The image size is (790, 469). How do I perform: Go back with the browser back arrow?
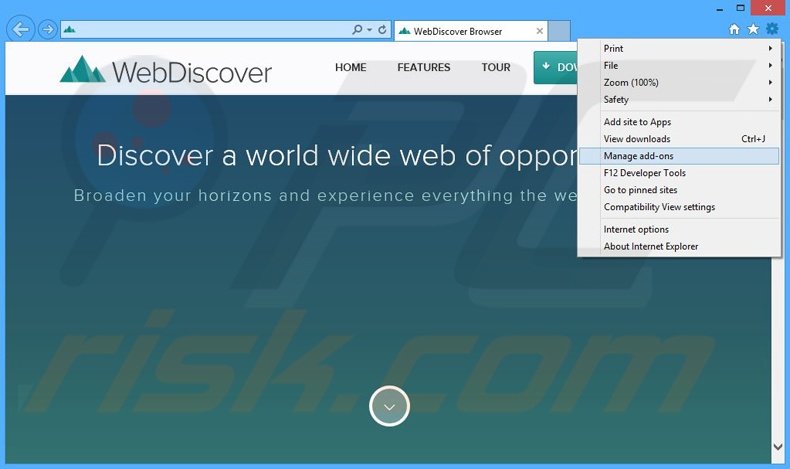coord(21,30)
